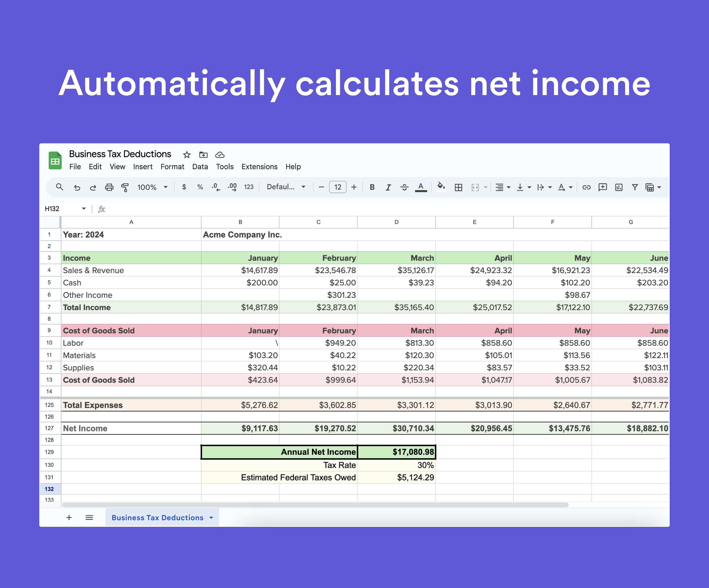Open the Data menu
709x588 pixels.
[200, 167]
